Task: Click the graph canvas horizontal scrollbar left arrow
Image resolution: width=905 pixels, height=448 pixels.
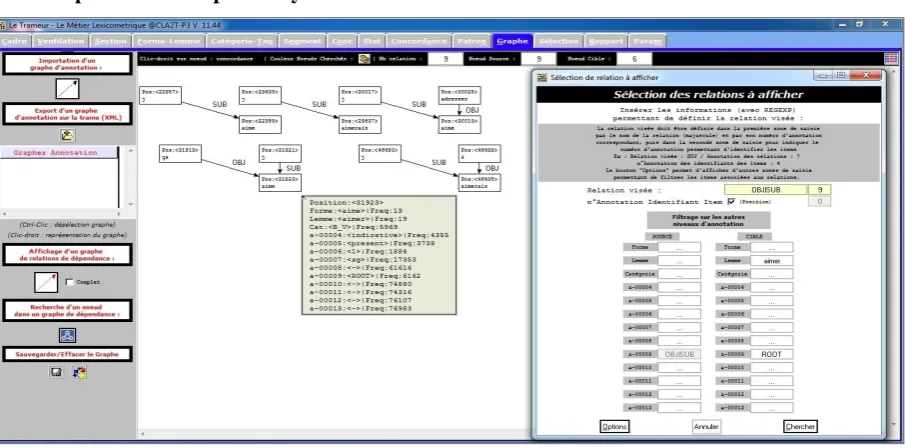Action: (x=143, y=434)
